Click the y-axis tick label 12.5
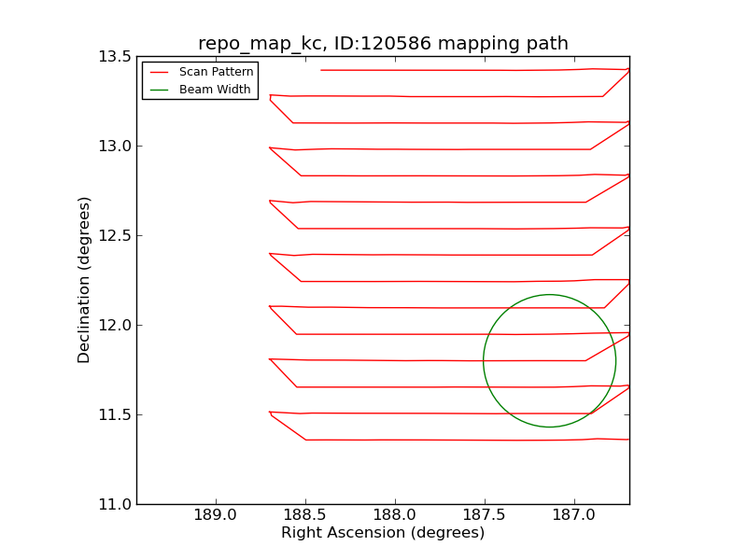 tap(115, 236)
